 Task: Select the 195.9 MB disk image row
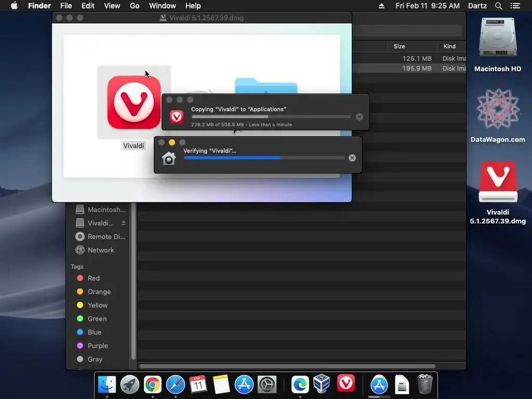pos(409,68)
